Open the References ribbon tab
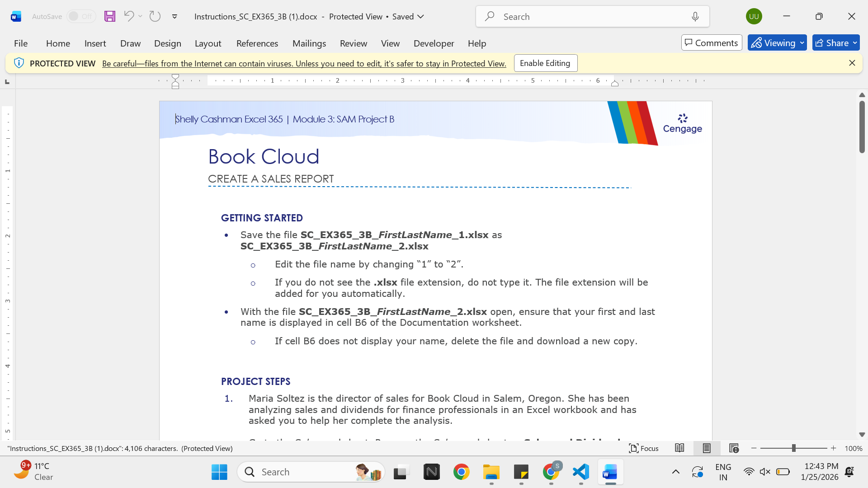Screen dimensions: 868x488 pos(257,43)
